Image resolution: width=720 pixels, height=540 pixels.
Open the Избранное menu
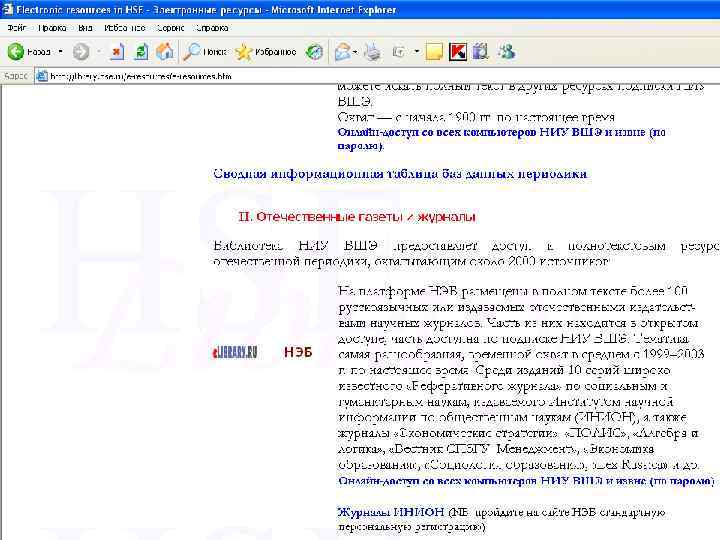coord(124,28)
